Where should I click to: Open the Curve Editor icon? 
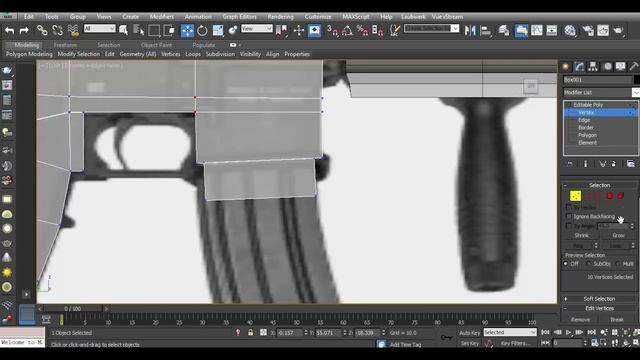point(537,30)
